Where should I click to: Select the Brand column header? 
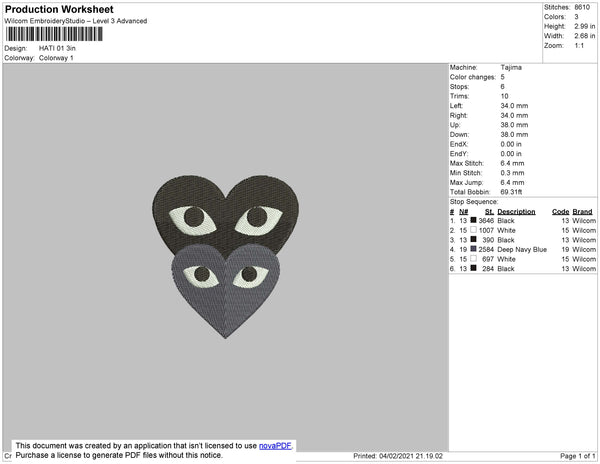click(582, 212)
